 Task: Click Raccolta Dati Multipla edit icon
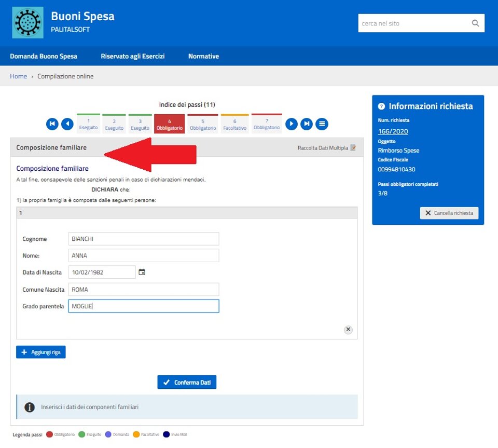353,148
